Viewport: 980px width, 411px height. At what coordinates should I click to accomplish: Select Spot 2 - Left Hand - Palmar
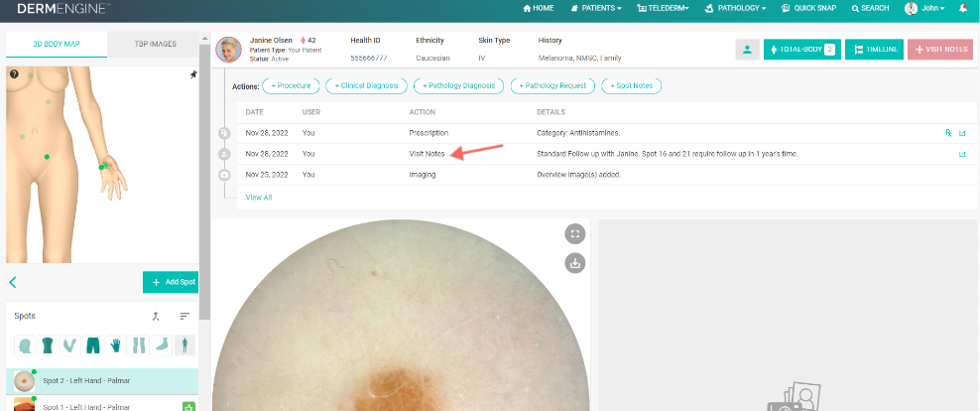tap(102, 381)
